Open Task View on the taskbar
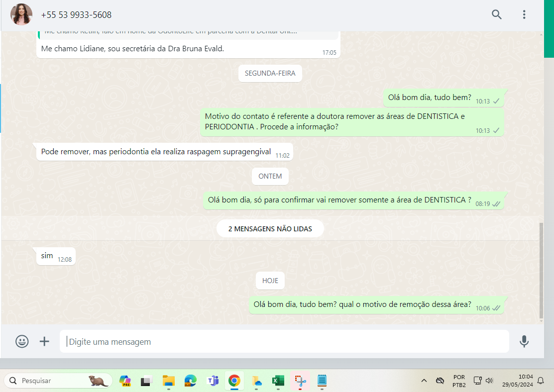Viewport: 554px width, 392px height. click(146, 381)
